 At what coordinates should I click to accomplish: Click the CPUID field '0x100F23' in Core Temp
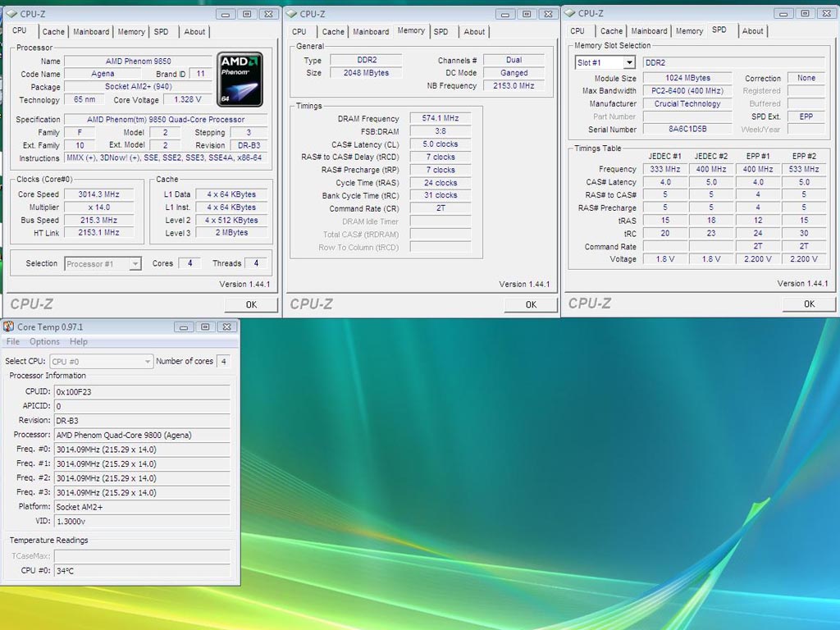click(x=142, y=391)
